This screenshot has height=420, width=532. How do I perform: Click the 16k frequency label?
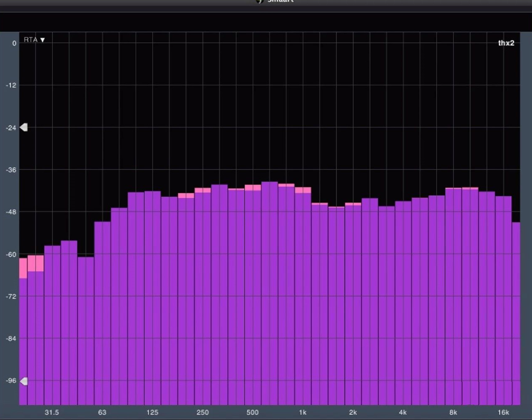[x=503, y=412]
